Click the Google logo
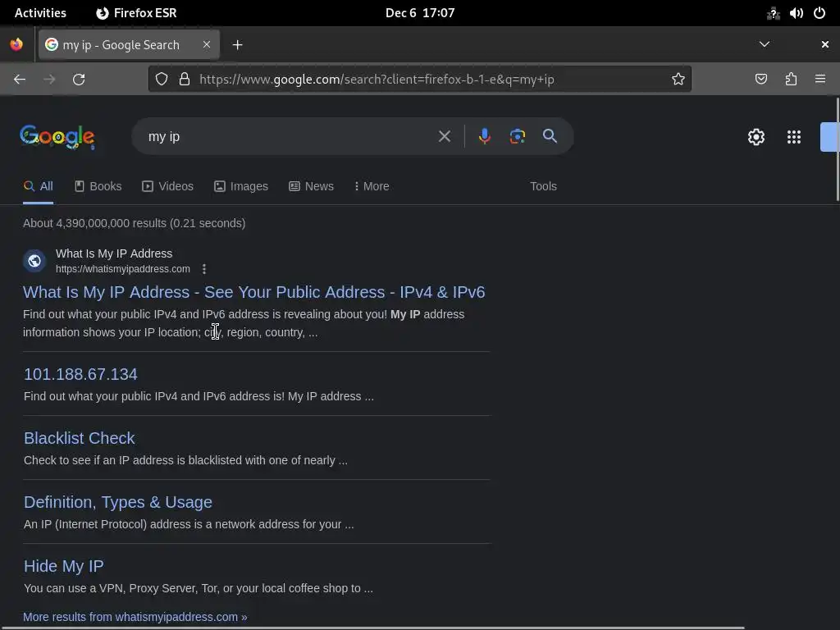This screenshot has height=630, width=840. tap(57, 137)
